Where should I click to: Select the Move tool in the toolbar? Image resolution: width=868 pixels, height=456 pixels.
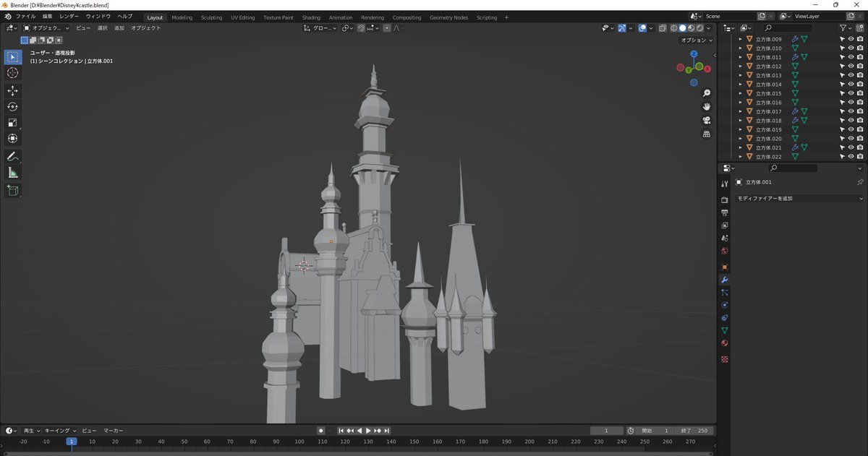(13, 90)
